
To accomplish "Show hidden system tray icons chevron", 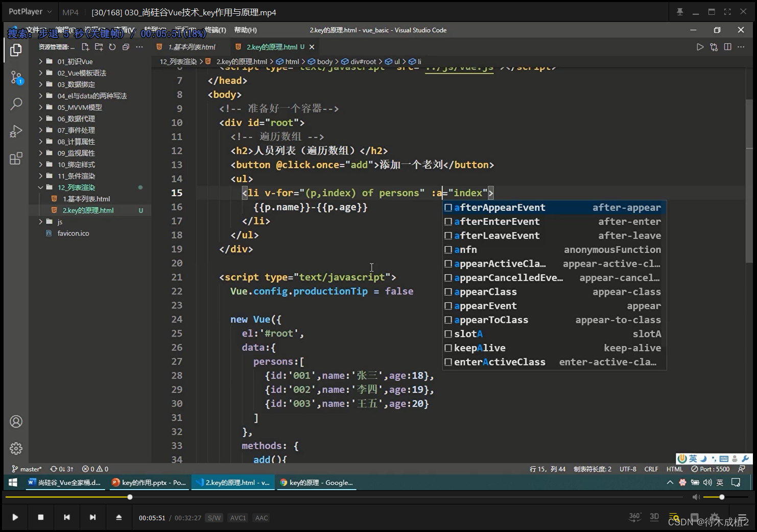I will click(x=670, y=482).
